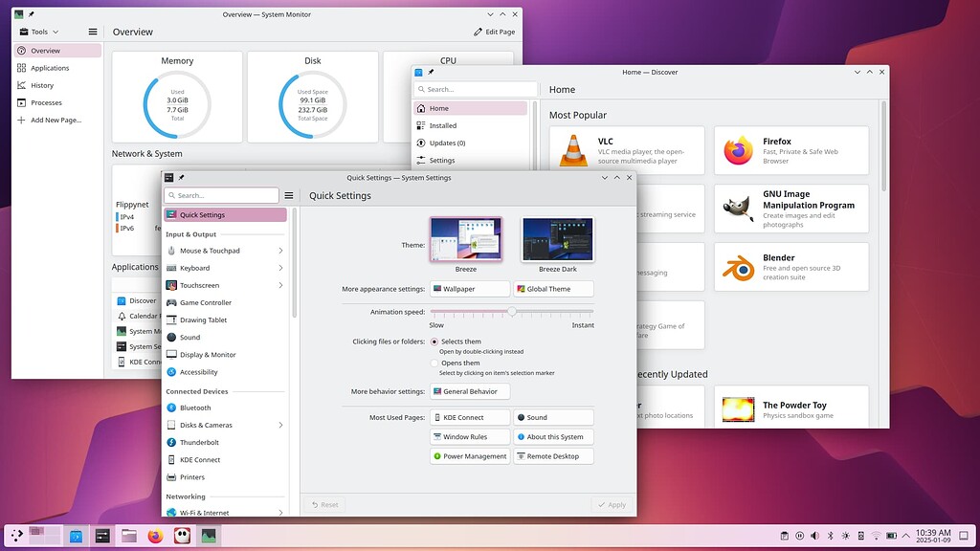This screenshot has height=551, width=980.
Task: Click the Blender app icon in Discover
Action: point(738,266)
